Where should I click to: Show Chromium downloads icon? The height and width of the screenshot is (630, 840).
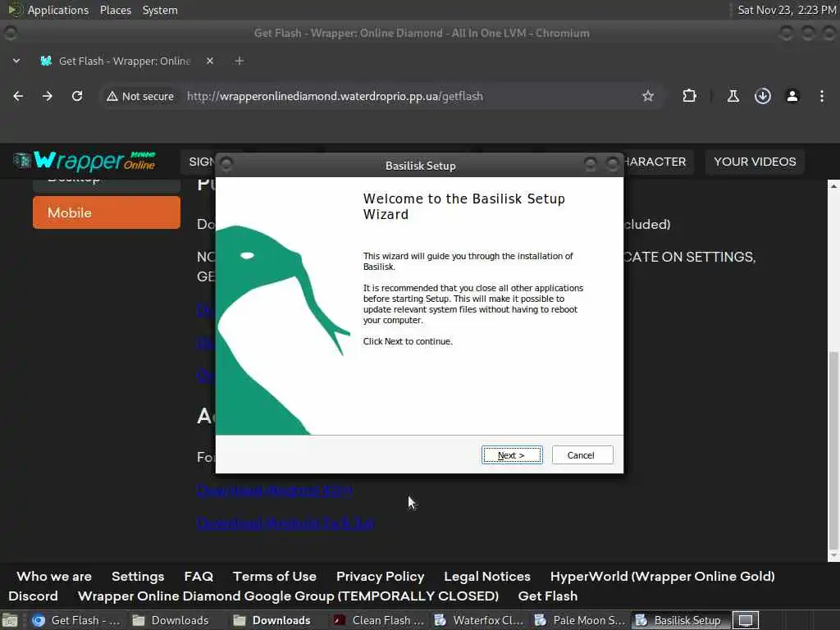pyautogui.click(x=762, y=96)
